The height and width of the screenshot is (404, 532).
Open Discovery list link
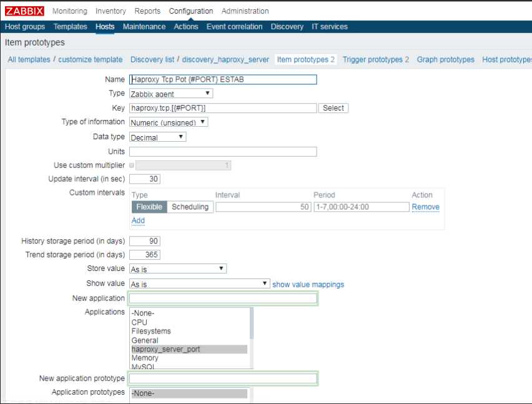click(152, 59)
